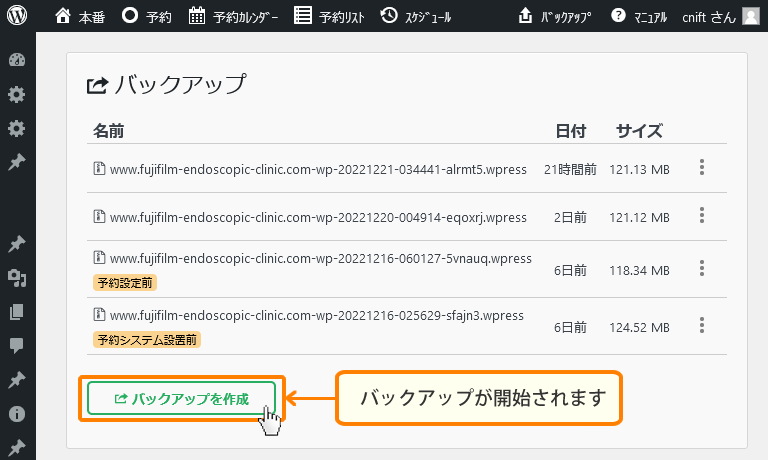Viewport: 768px width, 460px height.
Task: Select the file name ending 034441-alrmt5.wpress
Action: coord(318,169)
